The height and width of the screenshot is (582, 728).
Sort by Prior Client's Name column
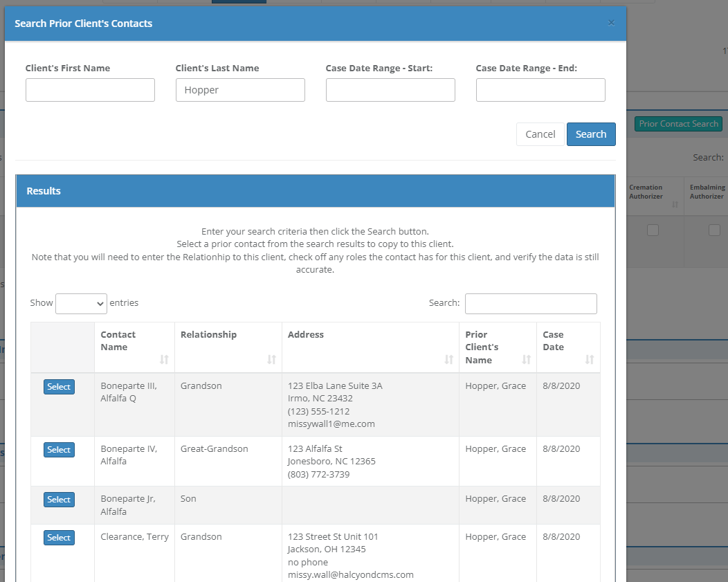(497, 347)
